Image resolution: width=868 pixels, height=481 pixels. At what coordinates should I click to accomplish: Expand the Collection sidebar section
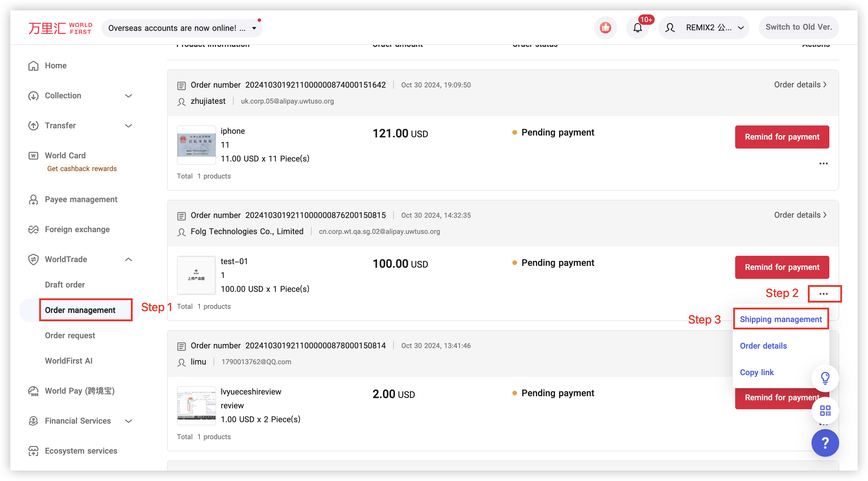point(128,96)
